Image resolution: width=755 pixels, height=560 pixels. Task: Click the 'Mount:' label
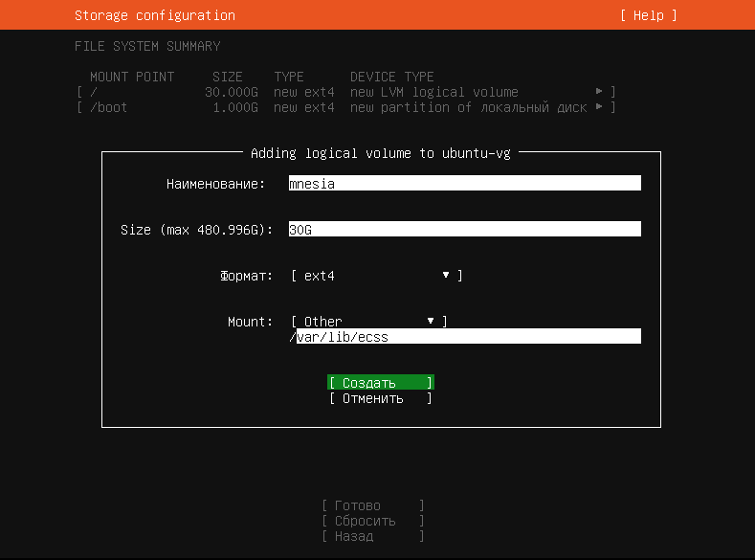click(x=250, y=322)
